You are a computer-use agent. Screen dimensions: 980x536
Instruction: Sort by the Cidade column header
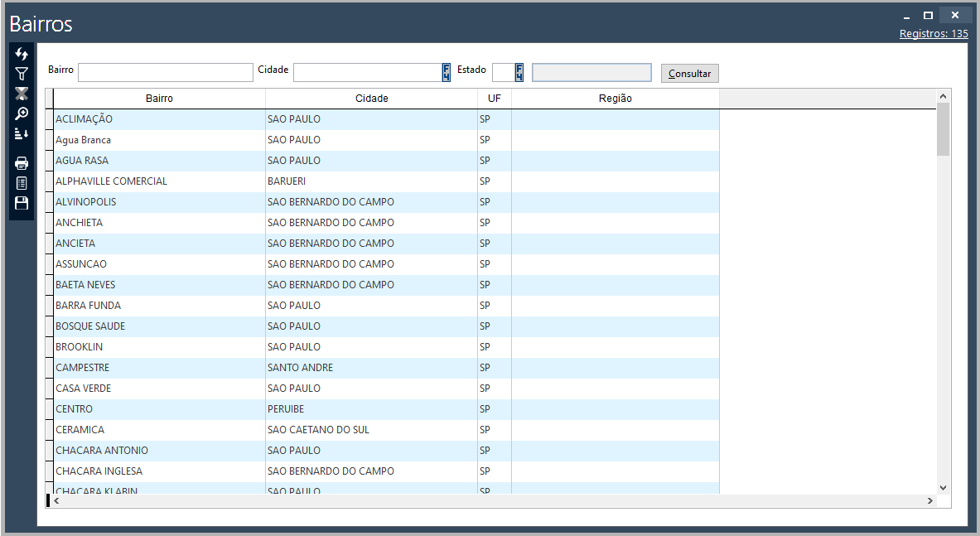371,99
